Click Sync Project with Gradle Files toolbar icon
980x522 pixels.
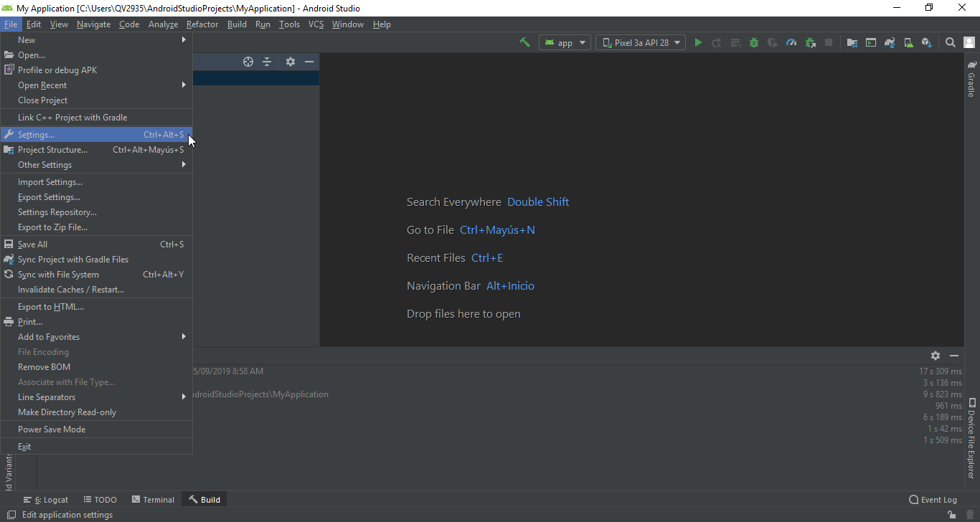click(x=890, y=42)
